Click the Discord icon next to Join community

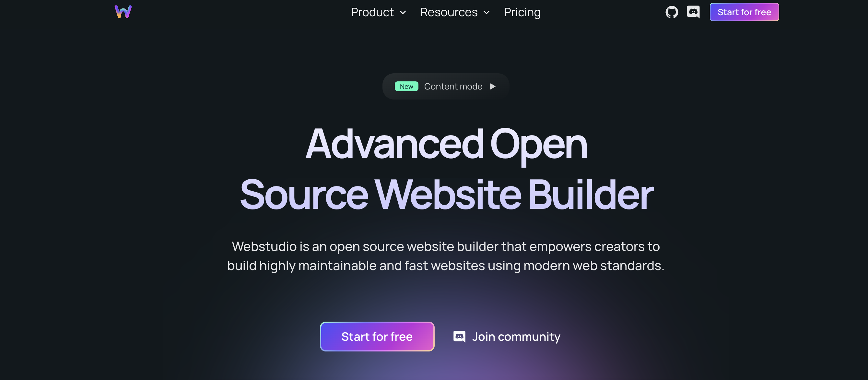(459, 337)
